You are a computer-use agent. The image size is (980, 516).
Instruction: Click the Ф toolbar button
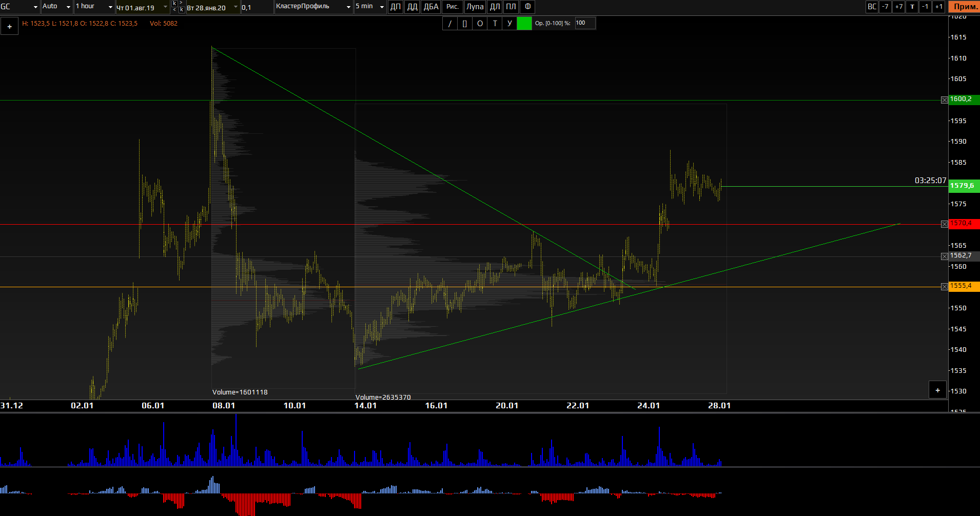click(x=527, y=7)
